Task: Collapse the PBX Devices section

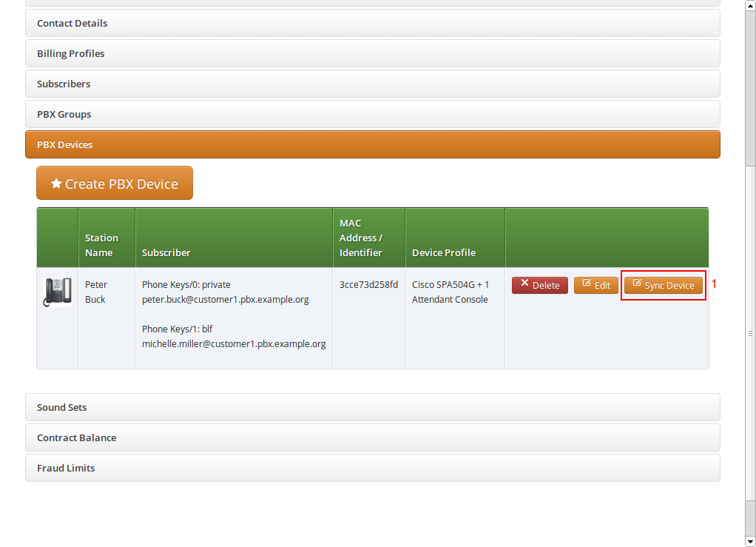Action: click(373, 145)
